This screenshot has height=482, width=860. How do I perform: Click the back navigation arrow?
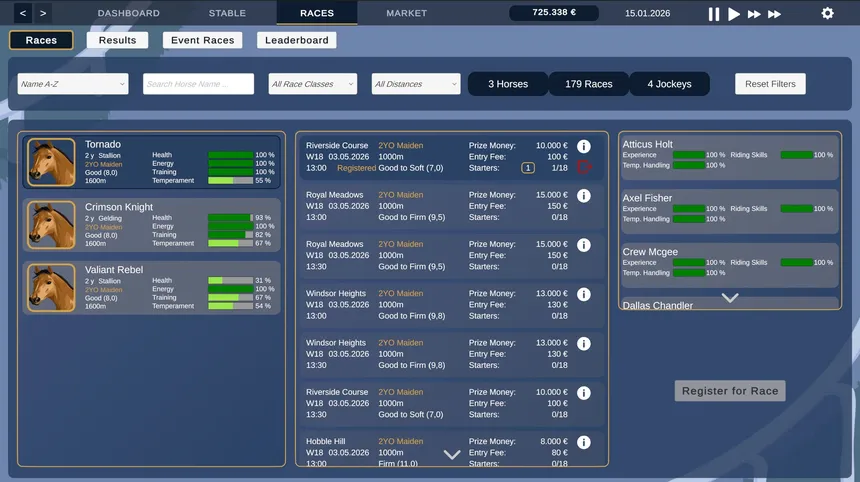pos(23,13)
